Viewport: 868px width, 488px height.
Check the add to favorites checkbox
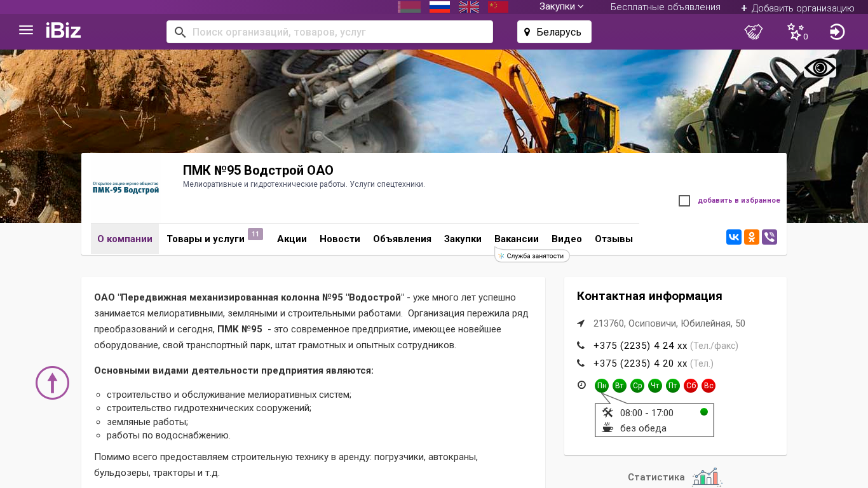684,201
